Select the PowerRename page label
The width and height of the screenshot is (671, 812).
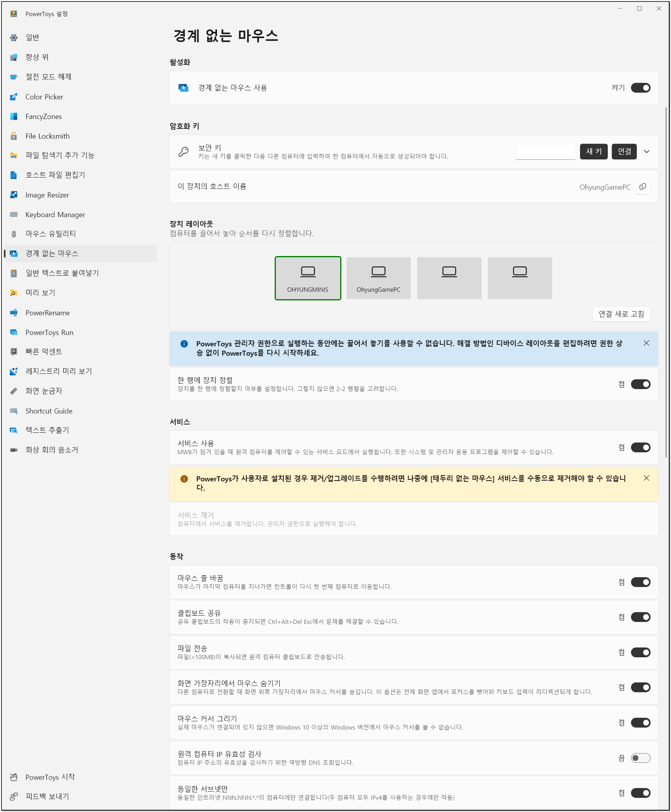pyautogui.click(x=48, y=313)
